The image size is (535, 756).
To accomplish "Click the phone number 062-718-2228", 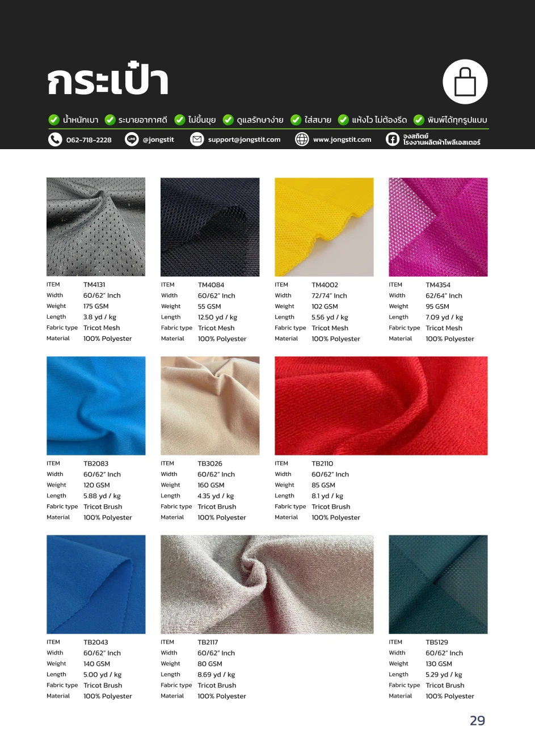I will coord(89,140).
